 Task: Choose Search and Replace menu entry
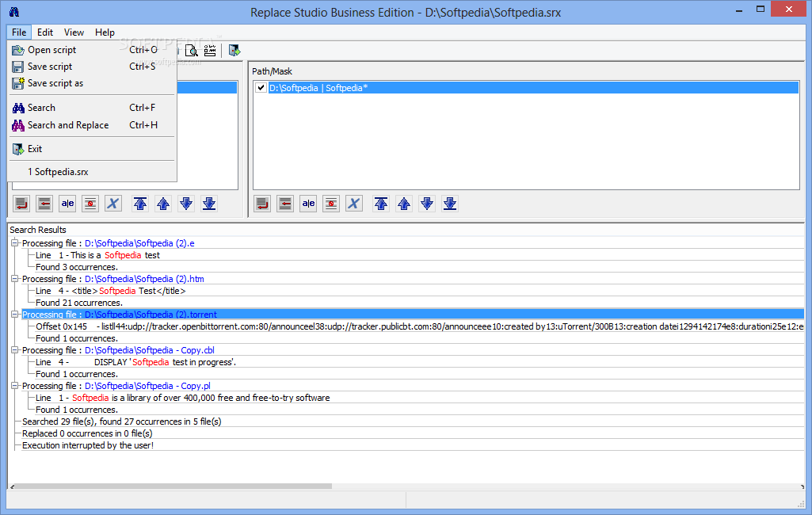pyautogui.click(x=92, y=125)
